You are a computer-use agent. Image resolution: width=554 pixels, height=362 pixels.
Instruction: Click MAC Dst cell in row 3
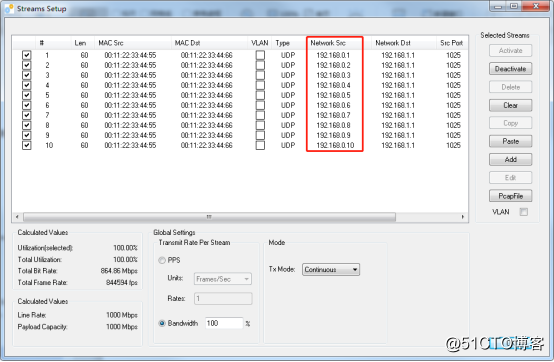[x=207, y=75]
